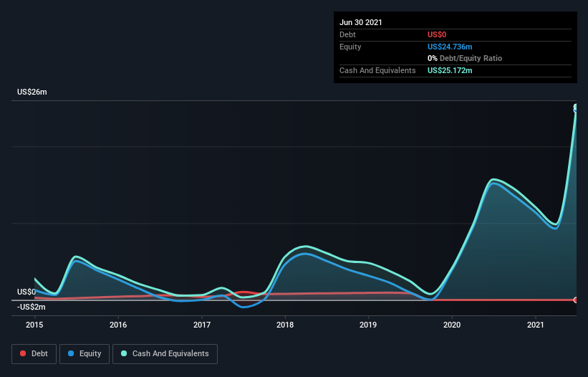The height and width of the screenshot is (377, 588).
Task: Click the red US$0 debt value in tooltip
Action: click(437, 34)
